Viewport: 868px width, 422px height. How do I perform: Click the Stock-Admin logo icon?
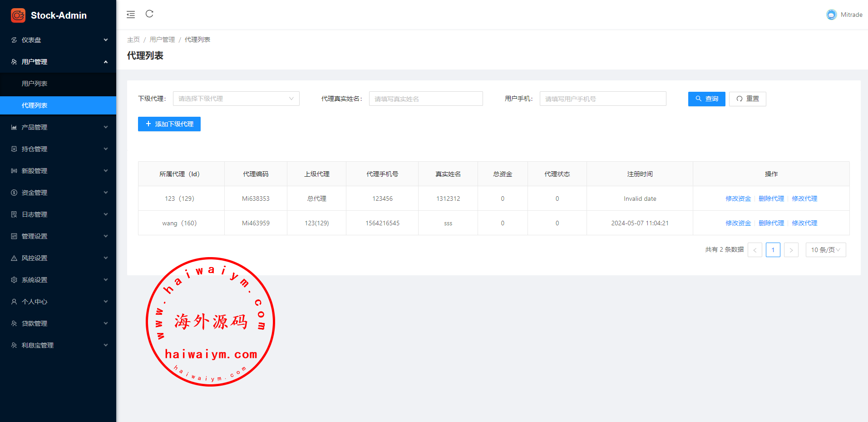tap(18, 15)
